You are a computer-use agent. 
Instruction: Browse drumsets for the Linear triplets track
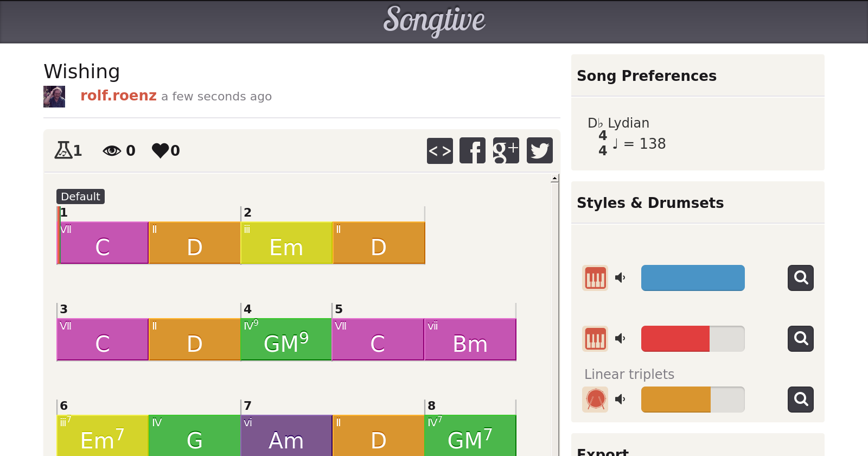[x=801, y=400]
